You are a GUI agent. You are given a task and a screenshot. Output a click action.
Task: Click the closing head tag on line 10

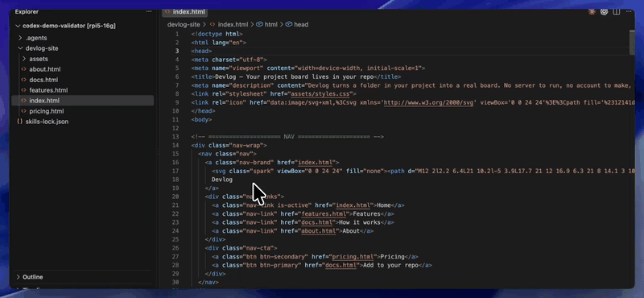(x=203, y=111)
